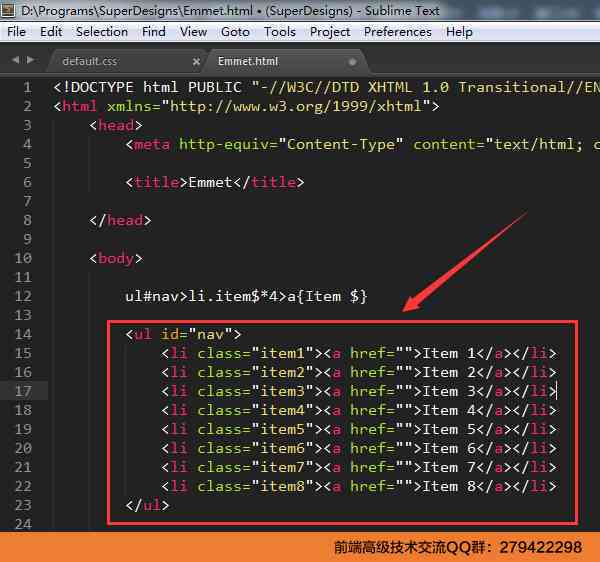Click the next tab arrow
This screenshot has height=562, width=600.
tap(31, 60)
